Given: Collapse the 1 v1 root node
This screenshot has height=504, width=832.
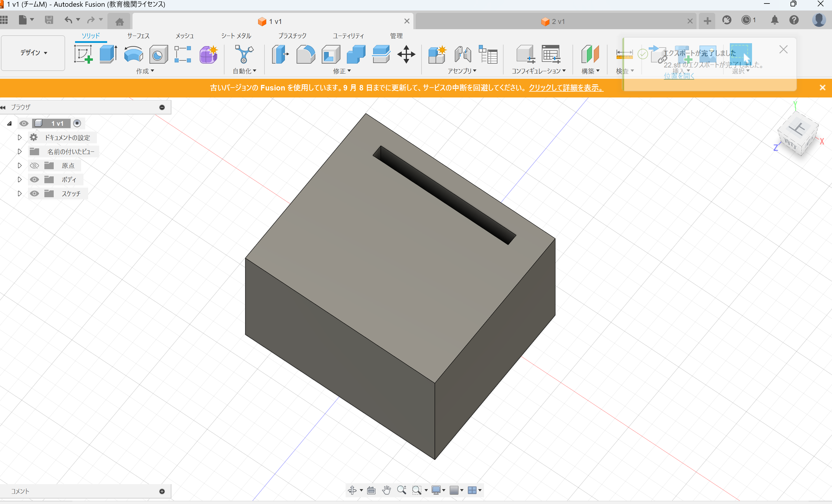Looking at the screenshot, I should 9,123.
